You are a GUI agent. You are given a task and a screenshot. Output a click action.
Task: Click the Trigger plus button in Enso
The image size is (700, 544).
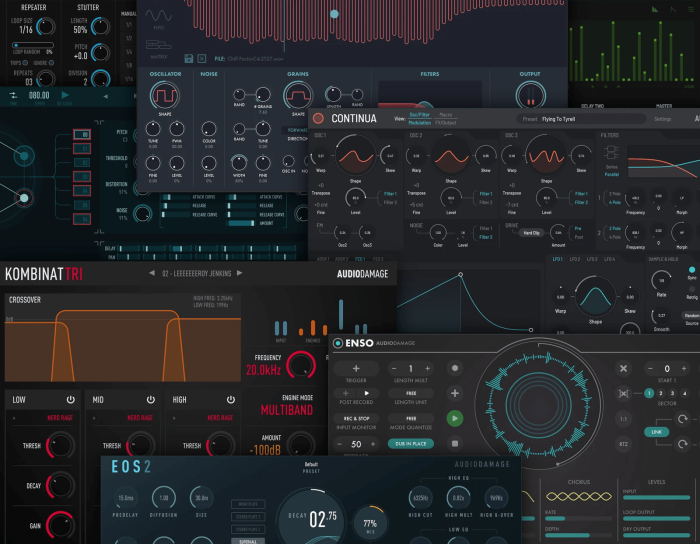click(356, 369)
